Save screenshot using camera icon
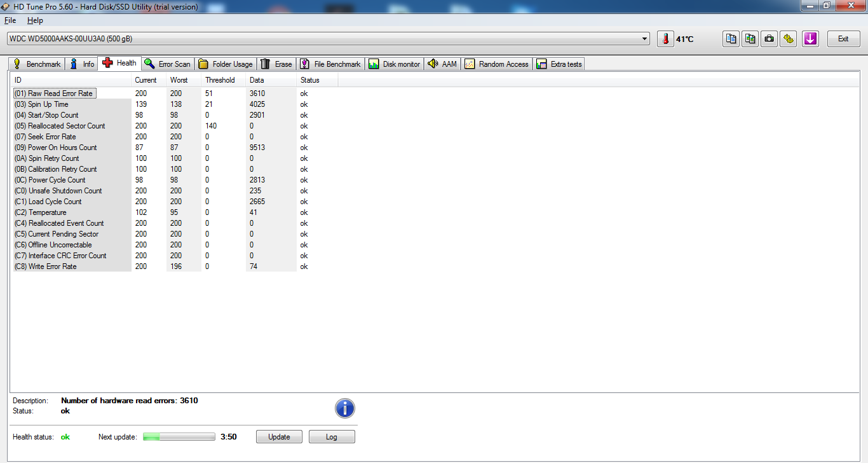The height and width of the screenshot is (463, 868). click(x=770, y=39)
